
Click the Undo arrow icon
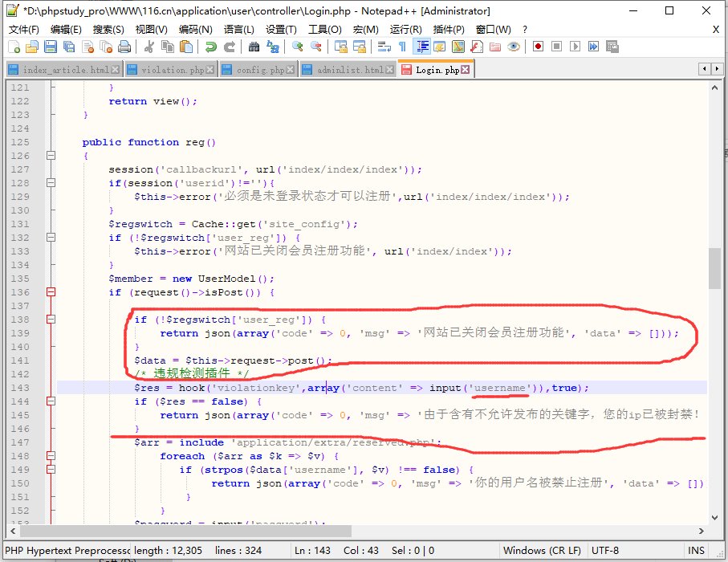[210, 47]
